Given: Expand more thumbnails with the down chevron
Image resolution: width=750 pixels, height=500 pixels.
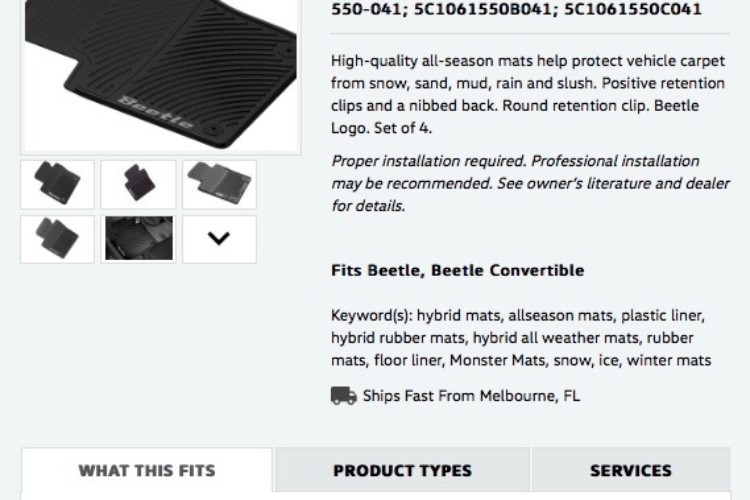Looking at the screenshot, I should 219,239.
